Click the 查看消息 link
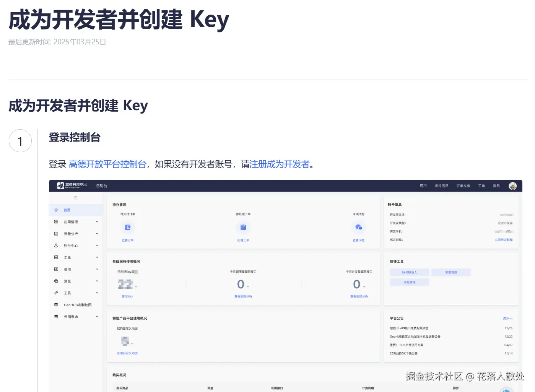Image resolution: width=535 pixels, height=392 pixels. click(x=359, y=241)
